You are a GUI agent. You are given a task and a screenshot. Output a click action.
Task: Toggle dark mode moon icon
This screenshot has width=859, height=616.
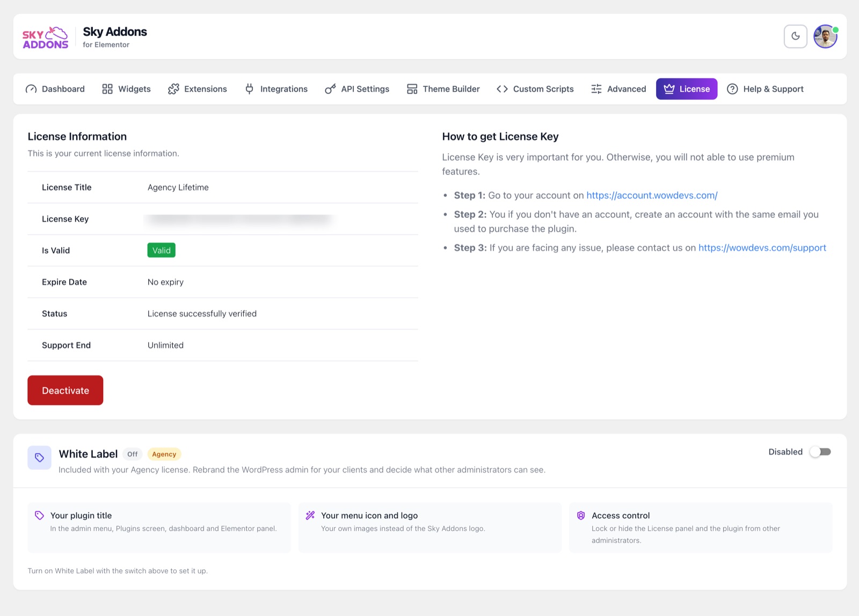tap(796, 36)
